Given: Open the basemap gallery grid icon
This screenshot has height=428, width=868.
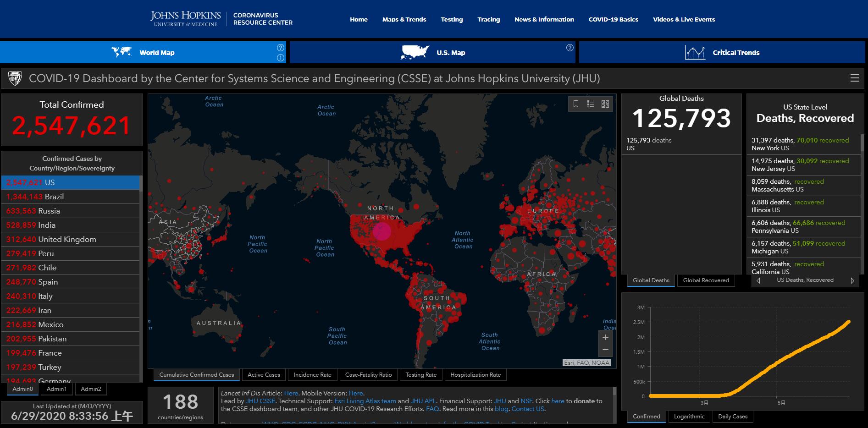Looking at the screenshot, I should click(605, 104).
